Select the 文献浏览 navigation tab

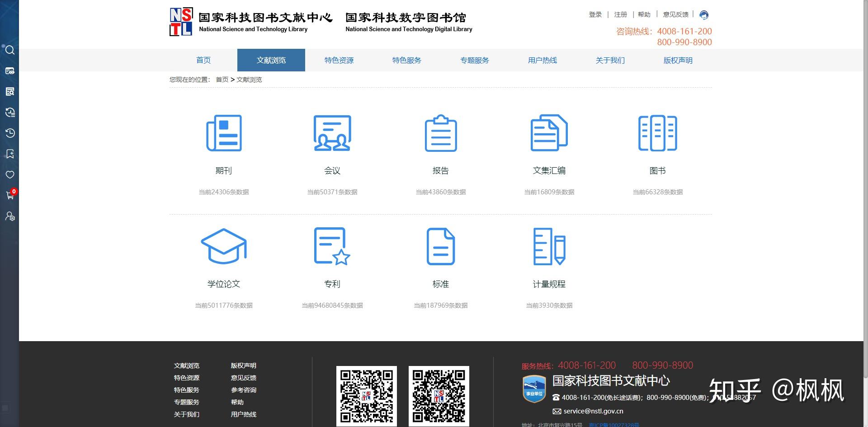[271, 60]
